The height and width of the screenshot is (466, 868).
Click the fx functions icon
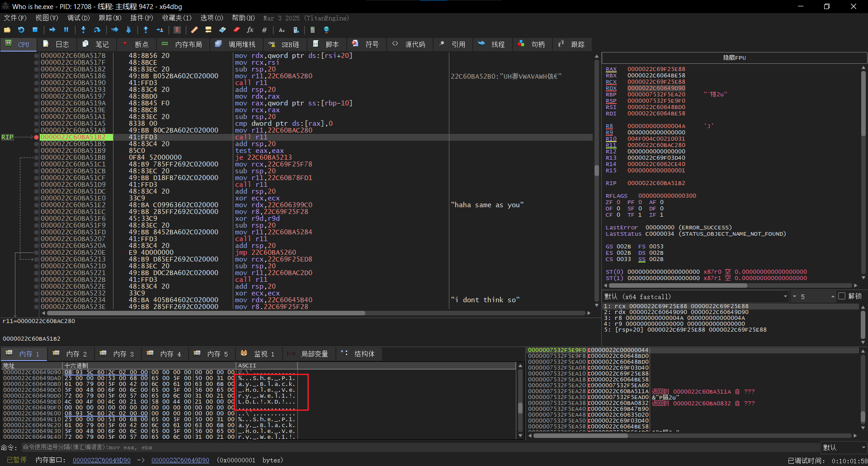click(250, 30)
